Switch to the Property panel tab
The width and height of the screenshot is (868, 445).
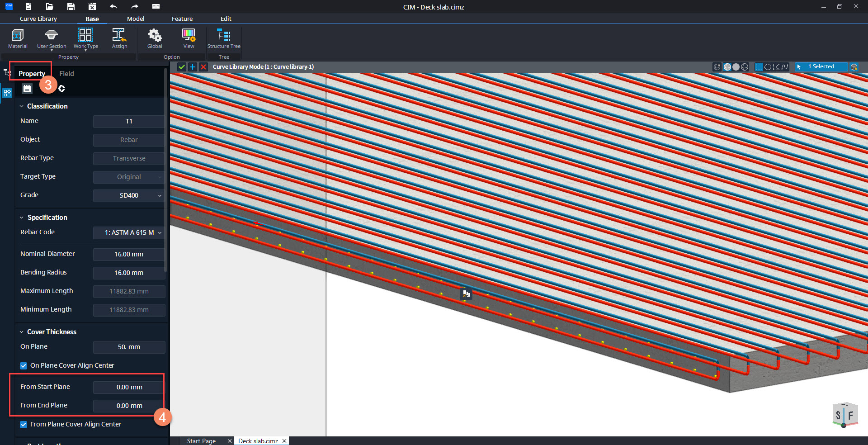[x=32, y=74]
